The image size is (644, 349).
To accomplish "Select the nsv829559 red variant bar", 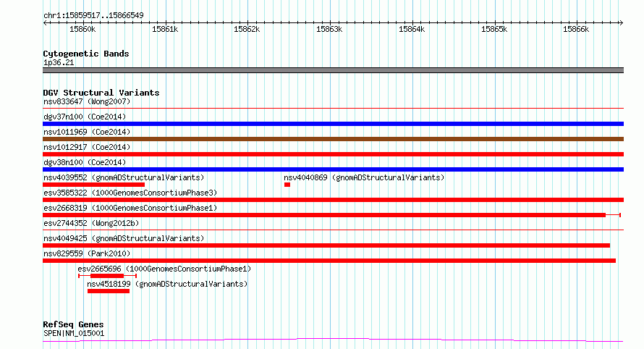I will click(x=329, y=261).
